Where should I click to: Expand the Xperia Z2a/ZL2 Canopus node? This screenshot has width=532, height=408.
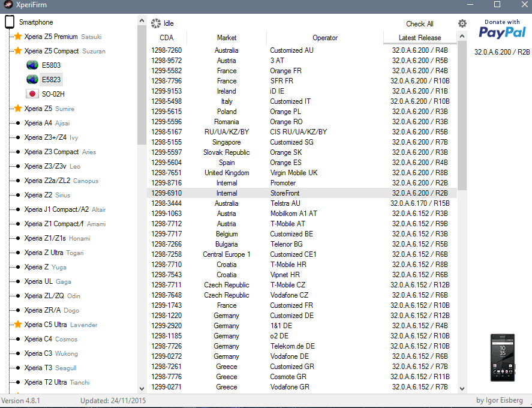(18, 181)
